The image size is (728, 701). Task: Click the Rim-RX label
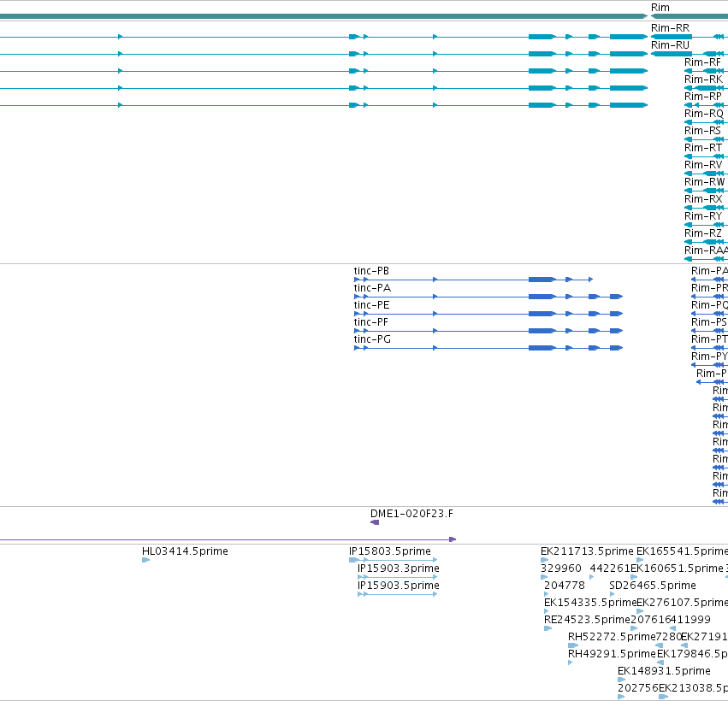coord(703,199)
